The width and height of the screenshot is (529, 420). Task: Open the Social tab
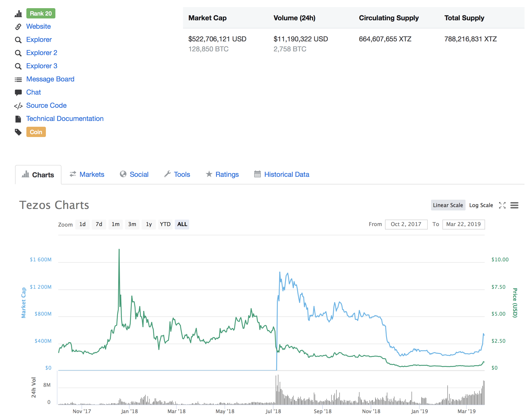134,174
